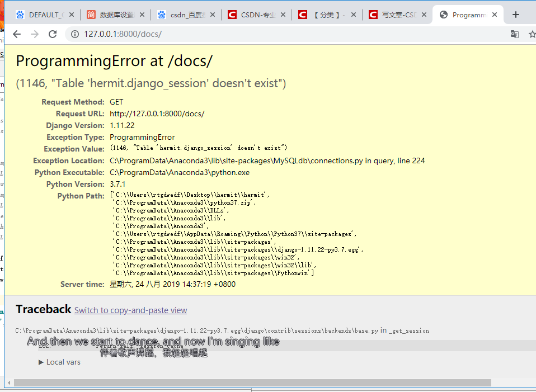Close the CSDN-专业 tab
The width and height of the screenshot is (536, 392).
[283, 15]
